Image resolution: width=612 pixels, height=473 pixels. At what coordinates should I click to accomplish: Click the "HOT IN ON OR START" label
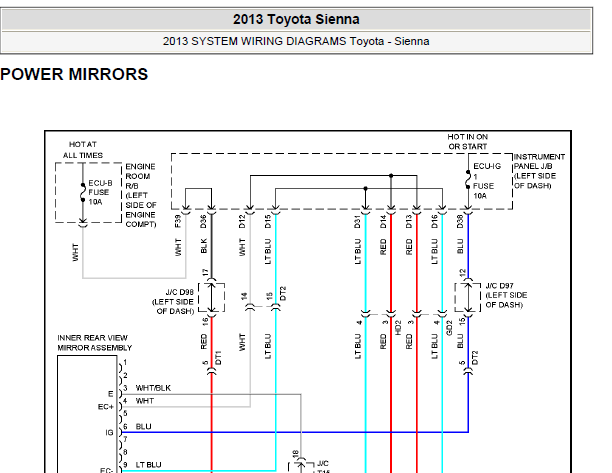coord(468,142)
